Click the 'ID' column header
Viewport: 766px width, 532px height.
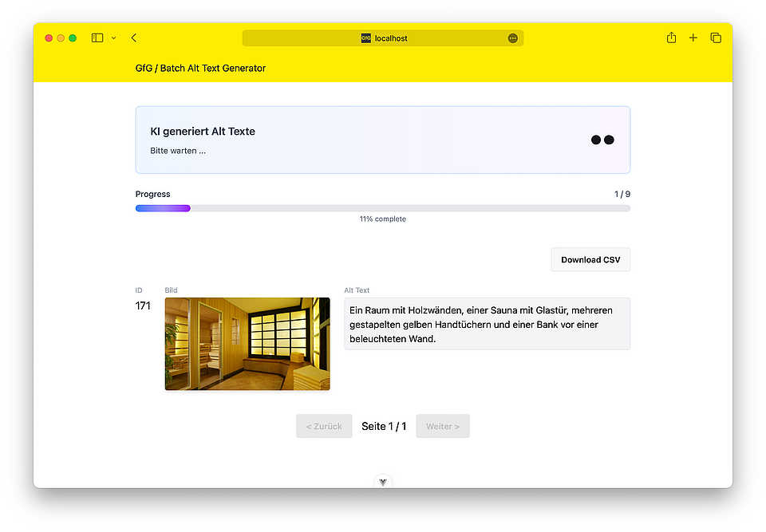[x=139, y=290]
